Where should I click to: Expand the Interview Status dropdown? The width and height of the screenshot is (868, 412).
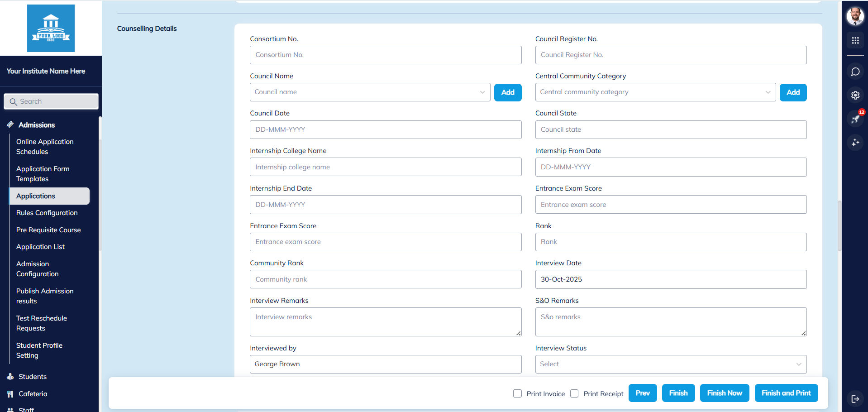point(670,364)
